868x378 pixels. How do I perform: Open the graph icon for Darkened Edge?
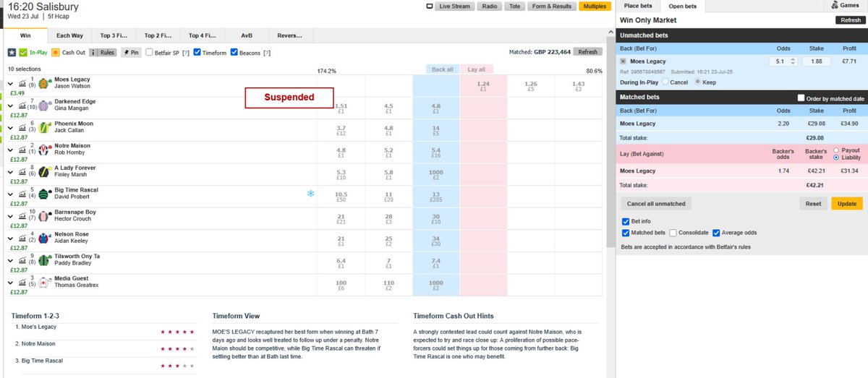[x=22, y=106]
